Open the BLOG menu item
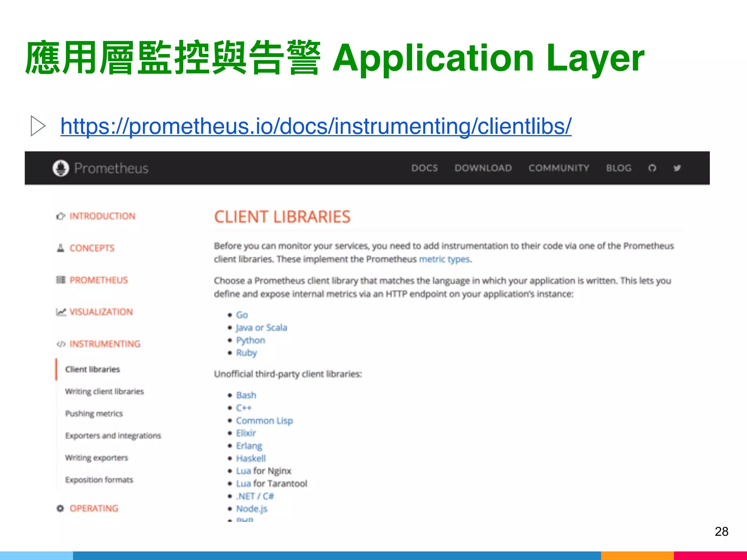This screenshot has height=560, width=747. tap(619, 168)
